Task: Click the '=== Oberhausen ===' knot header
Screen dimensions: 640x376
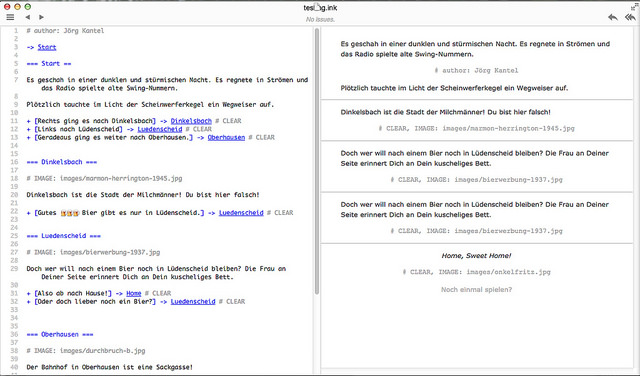Action: tap(60, 334)
